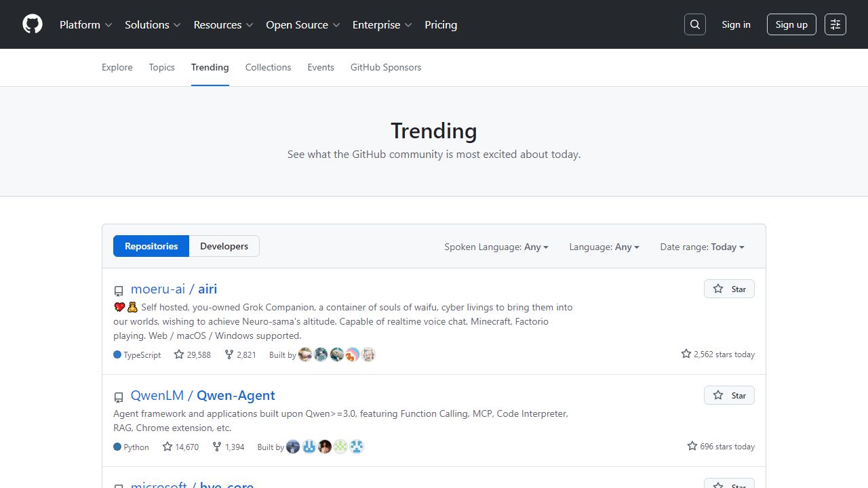Open third contributor avatar of Qwen-Agent
The height and width of the screenshot is (488, 868).
pos(325,447)
